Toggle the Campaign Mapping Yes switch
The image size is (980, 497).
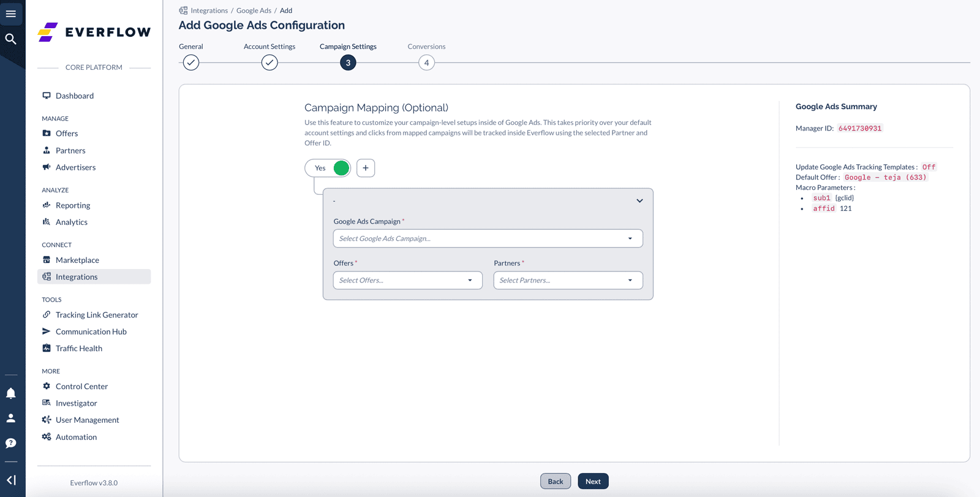328,168
